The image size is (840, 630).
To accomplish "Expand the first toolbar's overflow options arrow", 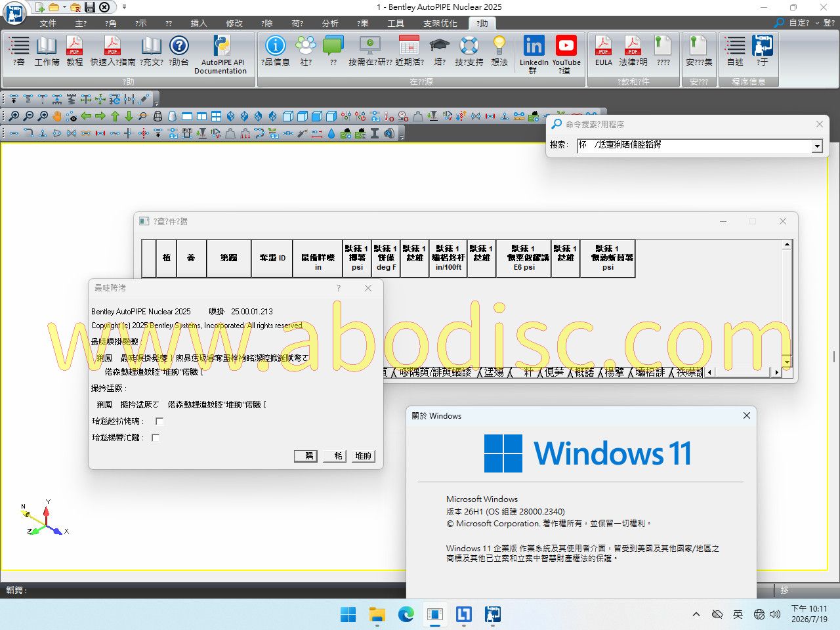I will pyautogui.click(x=157, y=99).
